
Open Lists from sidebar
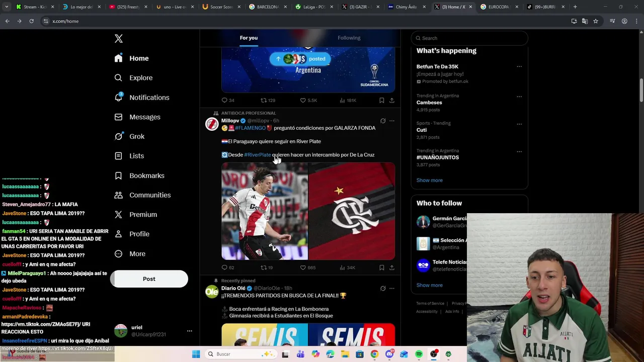pyautogui.click(x=129, y=156)
